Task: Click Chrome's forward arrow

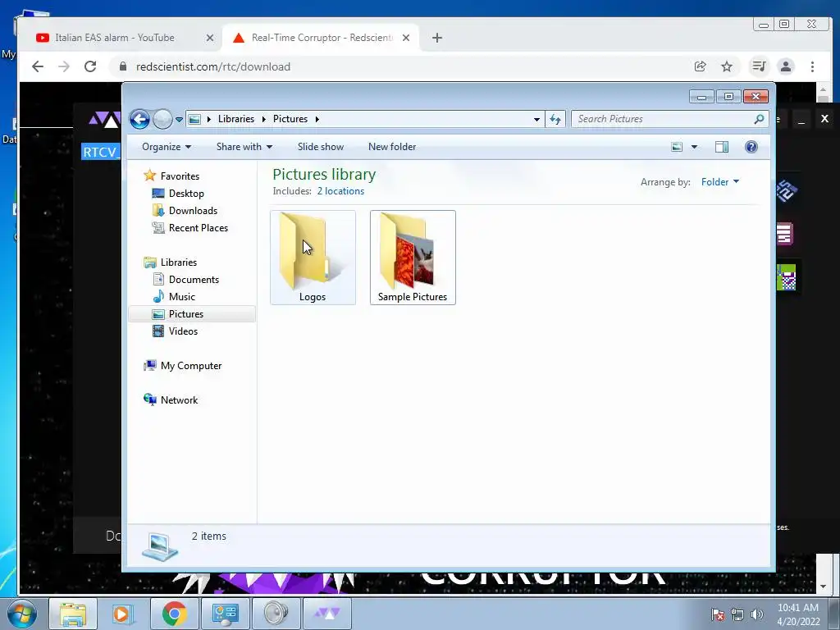Action: [64, 66]
